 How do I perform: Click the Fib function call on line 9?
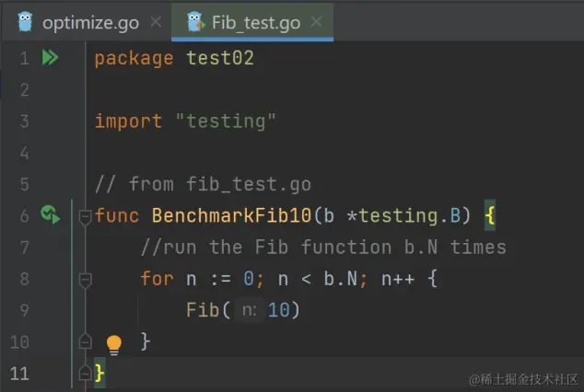pos(203,310)
